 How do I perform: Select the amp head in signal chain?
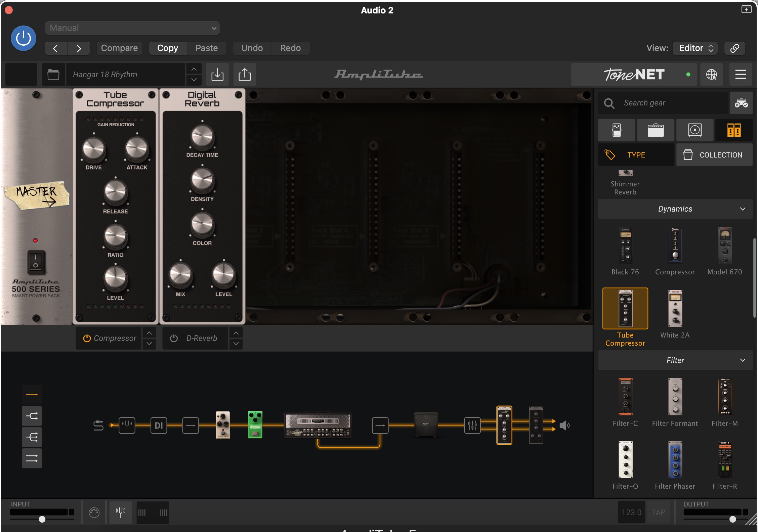tap(318, 426)
